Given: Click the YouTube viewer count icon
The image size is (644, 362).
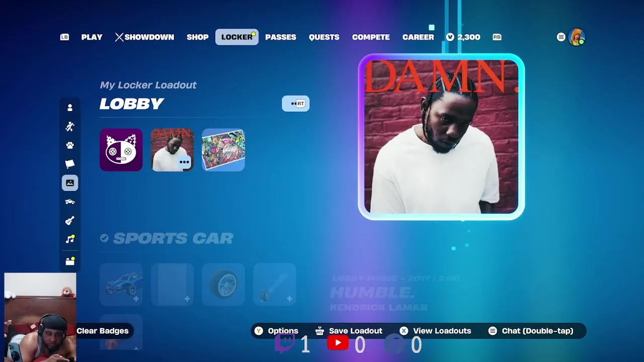Looking at the screenshot, I should point(338,343).
